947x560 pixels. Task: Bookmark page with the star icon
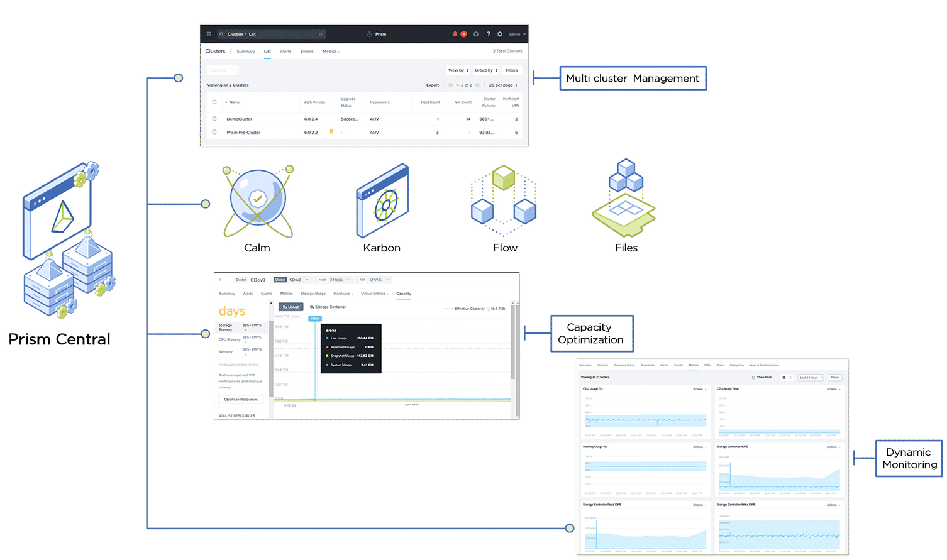(321, 34)
